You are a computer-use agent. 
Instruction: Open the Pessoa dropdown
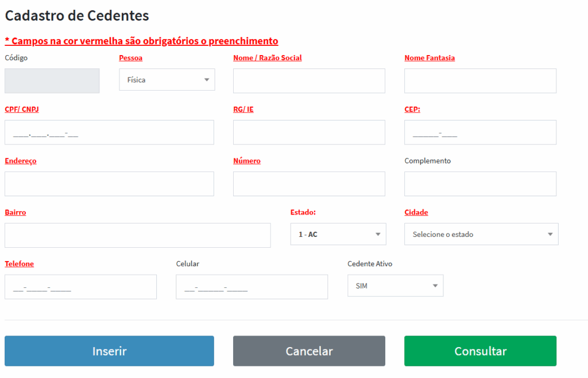167,80
